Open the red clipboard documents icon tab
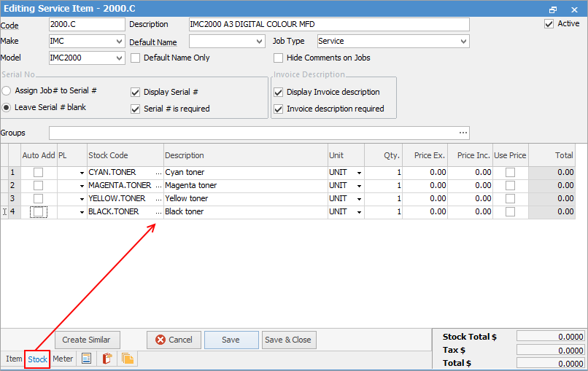Image resolution: width=588 pixels, height=371 pixels. point(107,359)
